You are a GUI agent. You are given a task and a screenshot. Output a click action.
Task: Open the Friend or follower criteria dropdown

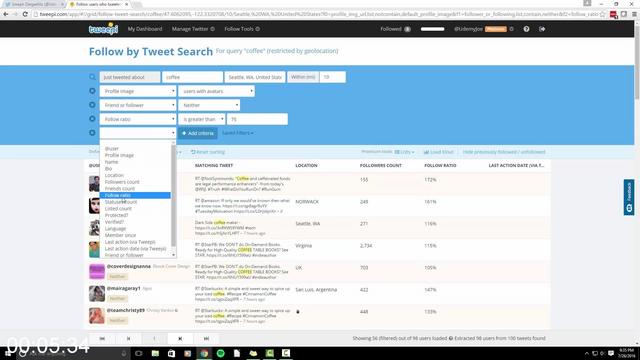coord(138,105)
